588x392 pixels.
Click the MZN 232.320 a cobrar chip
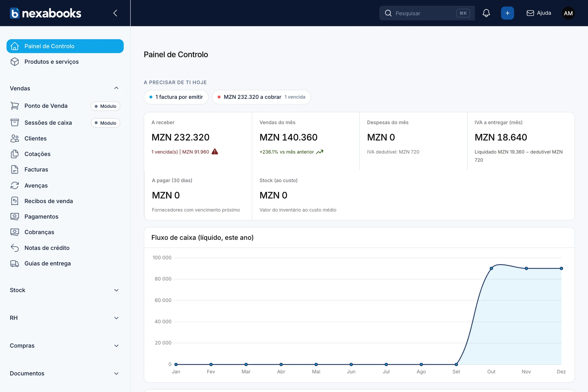coord(261,97)
